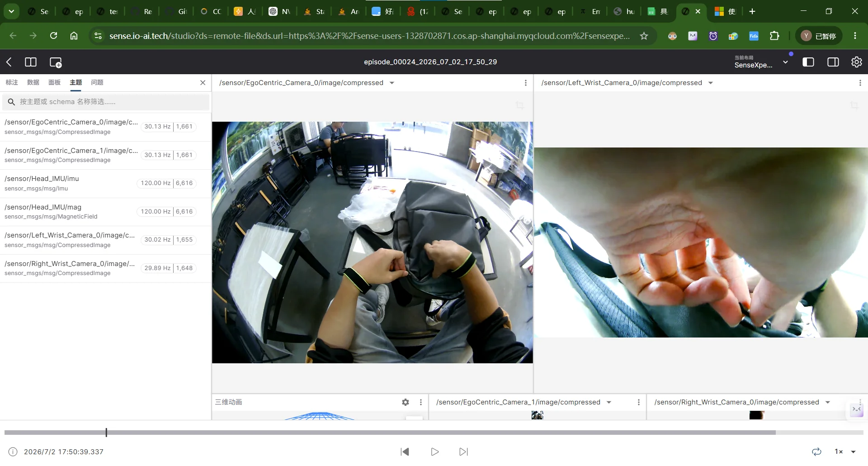Click the playback timeline scrubber bar
This screenshot has height=466, width=868.
[434, 433]
